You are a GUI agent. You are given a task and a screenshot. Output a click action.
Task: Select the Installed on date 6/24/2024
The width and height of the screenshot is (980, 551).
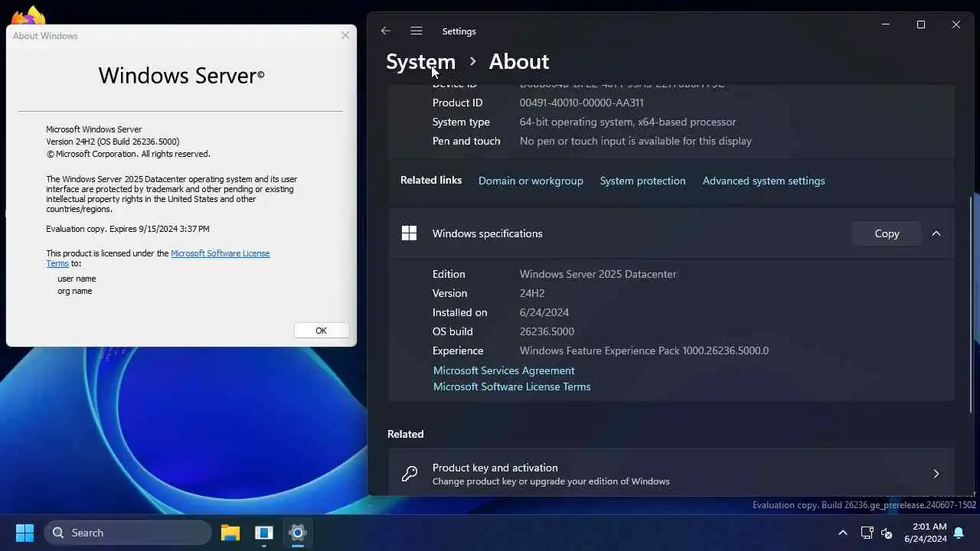coord(544,312)
